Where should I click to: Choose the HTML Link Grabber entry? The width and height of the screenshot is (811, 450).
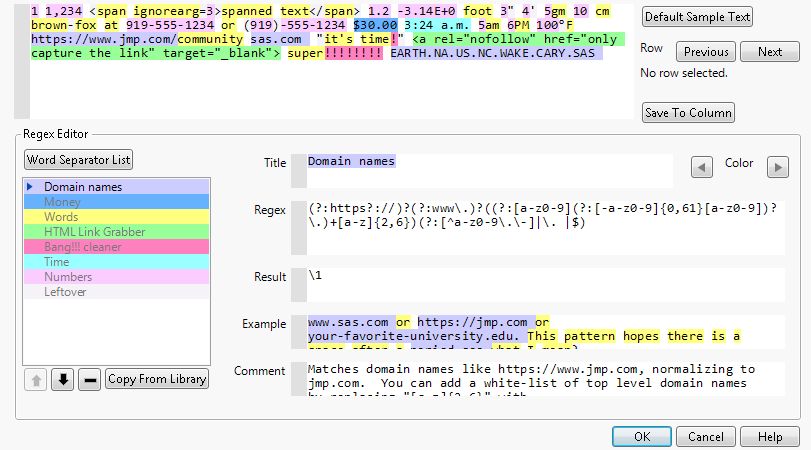(x=94, y=232)
